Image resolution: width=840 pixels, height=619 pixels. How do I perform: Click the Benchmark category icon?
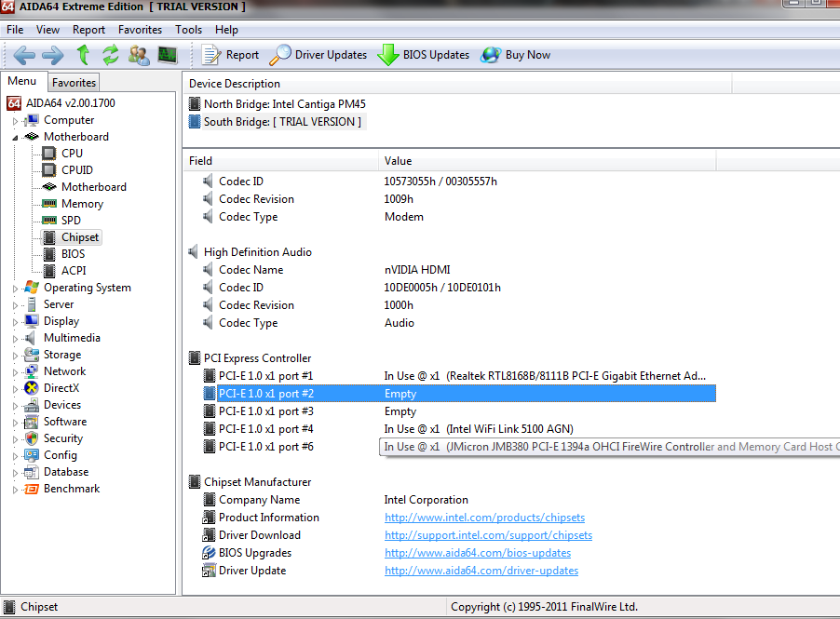(32, 489)
